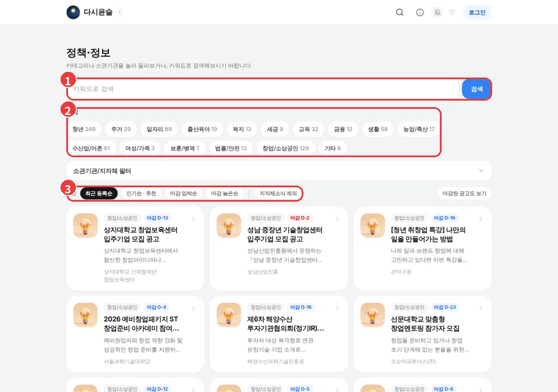Open arrow on 청년 취창업 특강 card

coord(481,219)
